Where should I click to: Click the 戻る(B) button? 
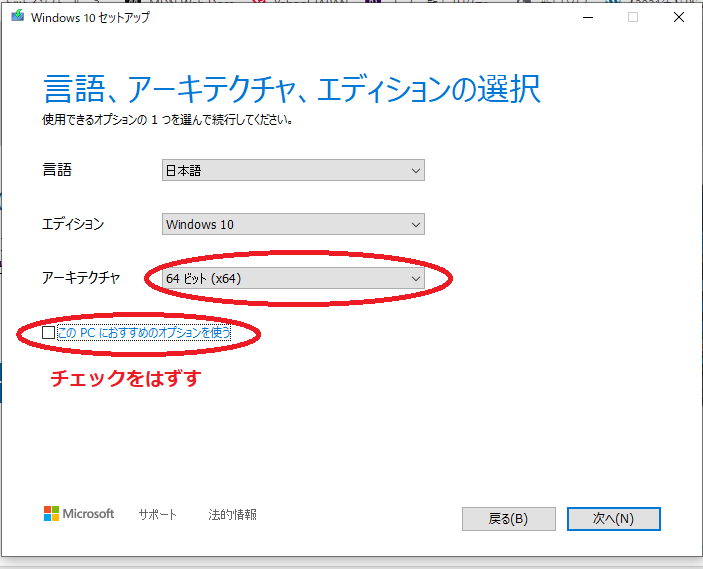pos(508,519)
